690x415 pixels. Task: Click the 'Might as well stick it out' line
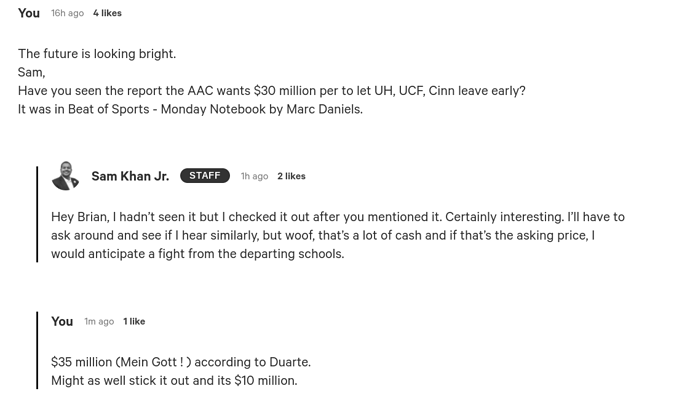point(174,380)
